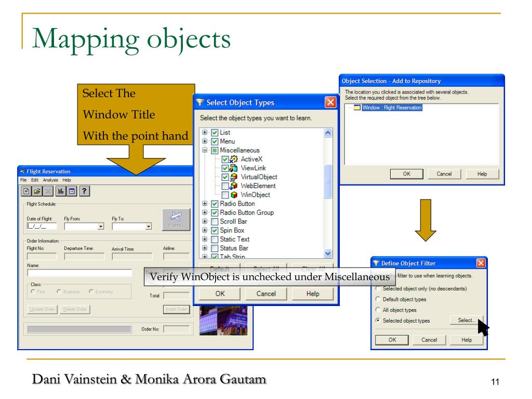The height and width of the screenshot is (399, 532).
Task: Select the Selected object types radio option
Action: [x=378, y=320]
